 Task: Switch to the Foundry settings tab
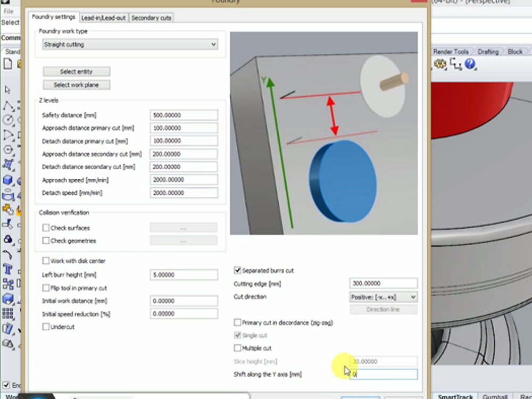(x=54, y=17)
